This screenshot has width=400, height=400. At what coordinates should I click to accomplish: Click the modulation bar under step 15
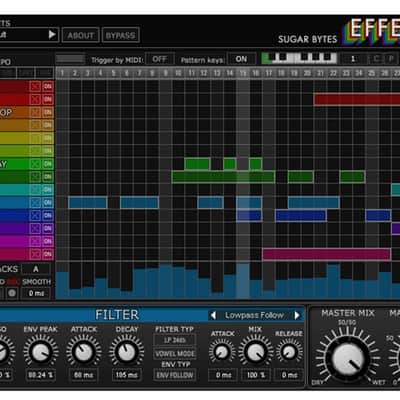pyautogui.click(x=243, y=281)
